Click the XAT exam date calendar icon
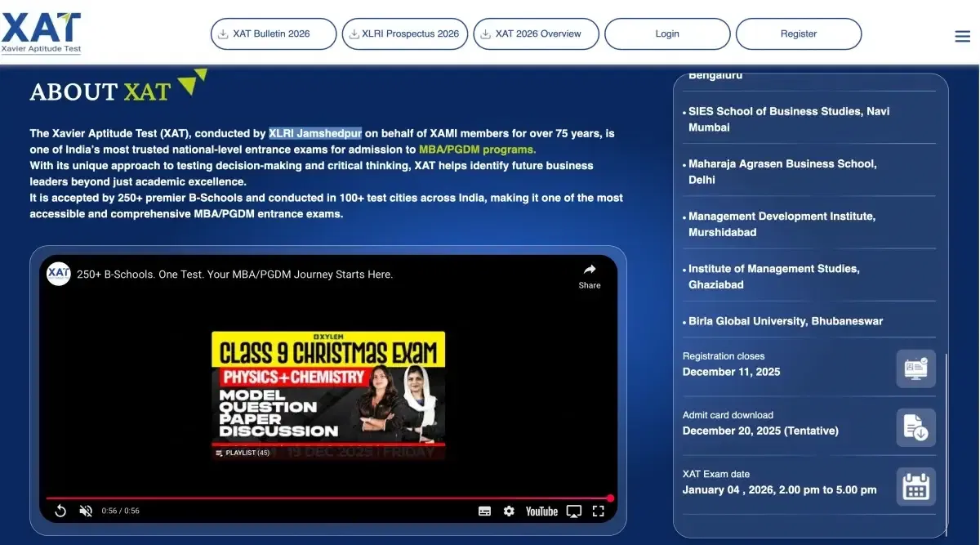Image resolution: width=980 pixels, height=545 pixels. [915, 486]
